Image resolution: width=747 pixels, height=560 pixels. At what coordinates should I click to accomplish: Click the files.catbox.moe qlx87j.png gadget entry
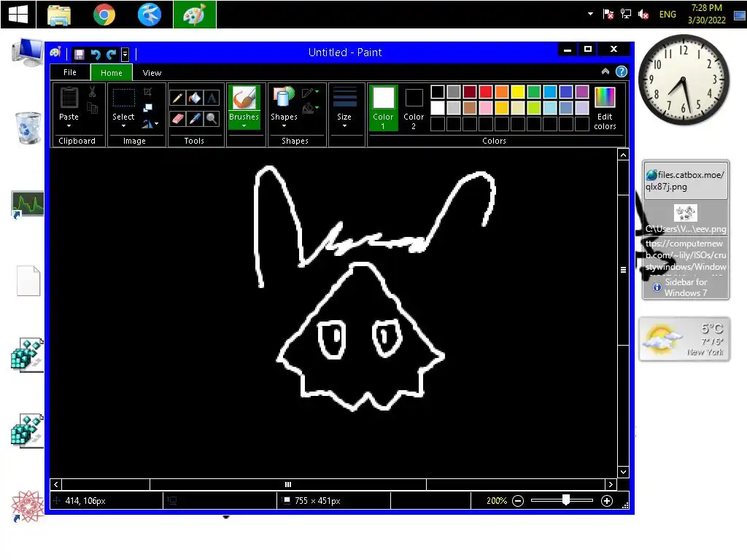[x=685, y=181]
